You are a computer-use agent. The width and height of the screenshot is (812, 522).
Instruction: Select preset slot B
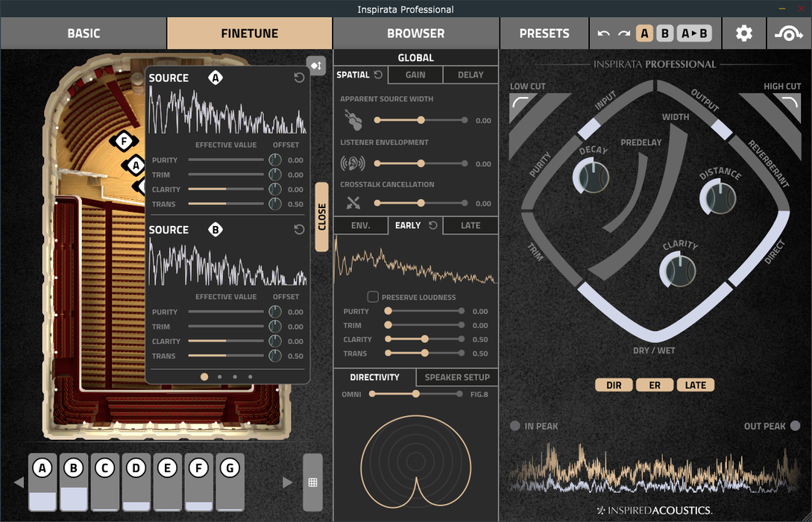664,34
